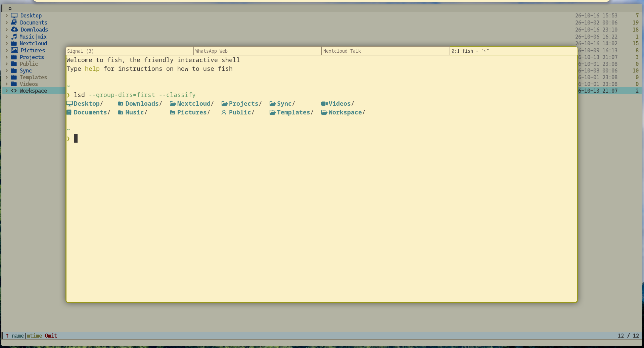Image resolution: width=644 pixels, height=348 pixels.
Task: Click the camera icon beside Videos/ in terminal output
Action: 324,104
